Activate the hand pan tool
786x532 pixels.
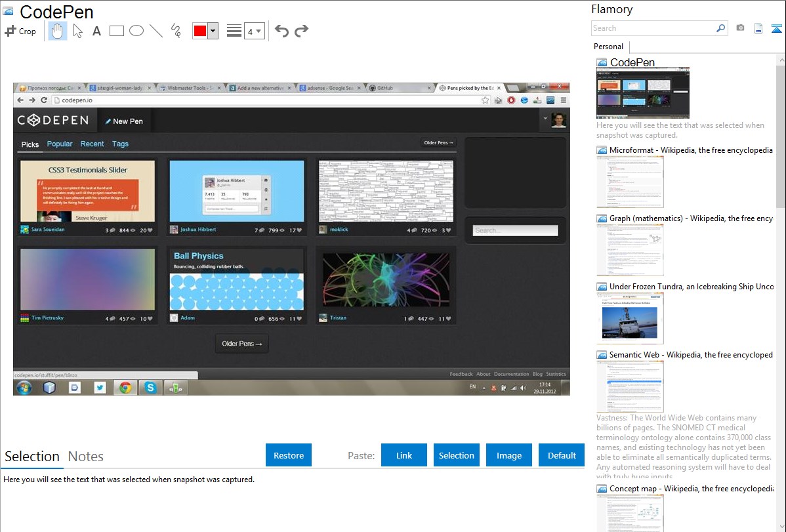[x=57, y=31]
